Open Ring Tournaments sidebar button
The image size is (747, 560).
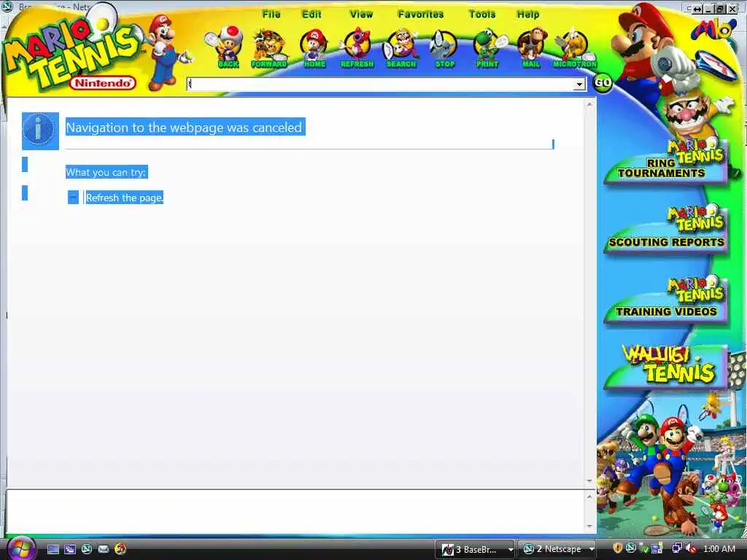coord(666,162)
